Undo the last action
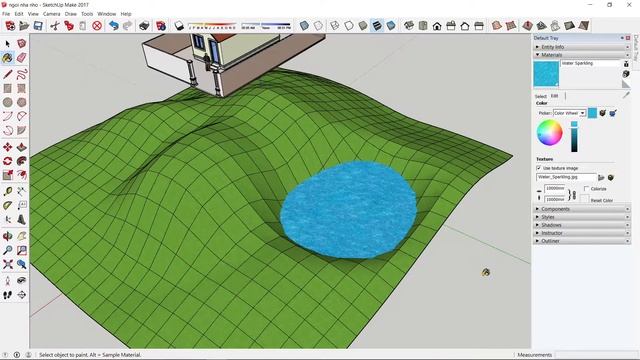Viewport: 640px width, 360px height. (x=113, y=26)
